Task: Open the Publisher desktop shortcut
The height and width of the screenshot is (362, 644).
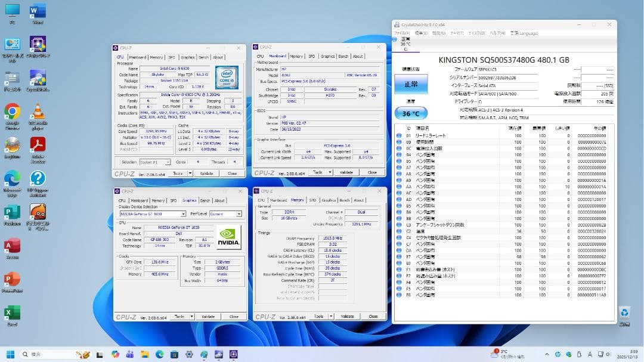Action: click(13, 215)
